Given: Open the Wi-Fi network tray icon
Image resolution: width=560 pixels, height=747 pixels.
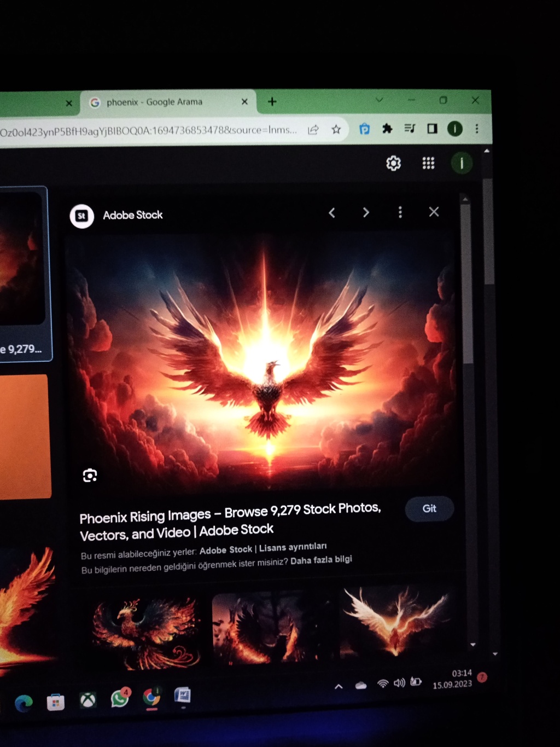Looking at the screenshot, I should tap(383, 684).
